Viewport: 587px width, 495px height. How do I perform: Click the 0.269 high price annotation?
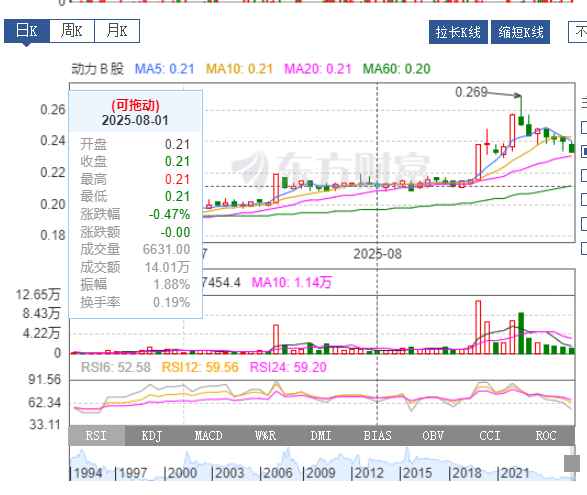[471, 92]
